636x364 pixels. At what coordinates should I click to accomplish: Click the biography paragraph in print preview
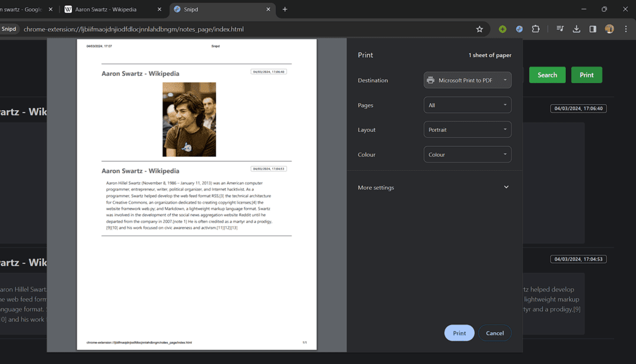(189, 206)
